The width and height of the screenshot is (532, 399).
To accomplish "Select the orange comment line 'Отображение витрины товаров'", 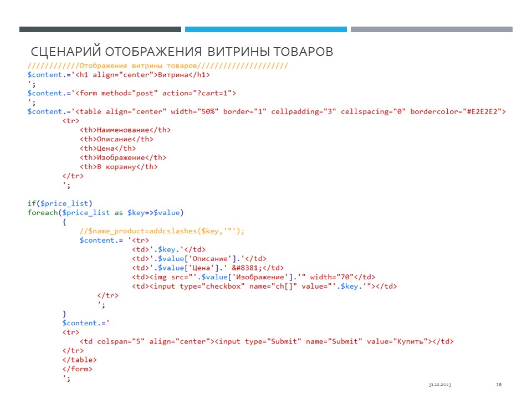I will 158,65.
